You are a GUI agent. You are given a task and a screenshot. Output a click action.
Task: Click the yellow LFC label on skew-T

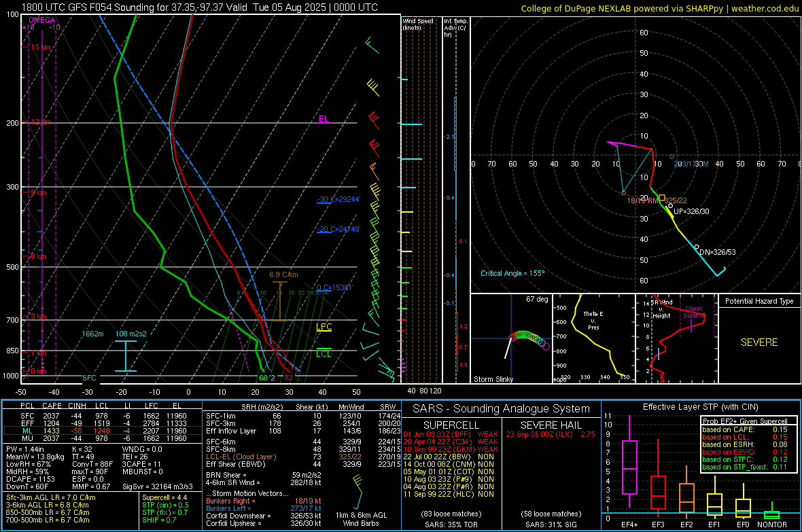pyautogui.click(x=324, y=327)
